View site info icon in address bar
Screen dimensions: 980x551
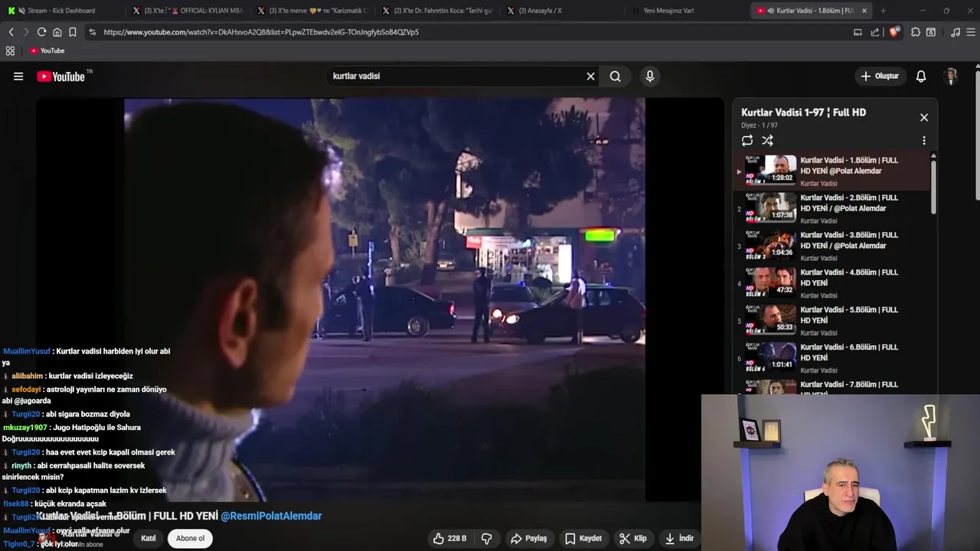93,32
